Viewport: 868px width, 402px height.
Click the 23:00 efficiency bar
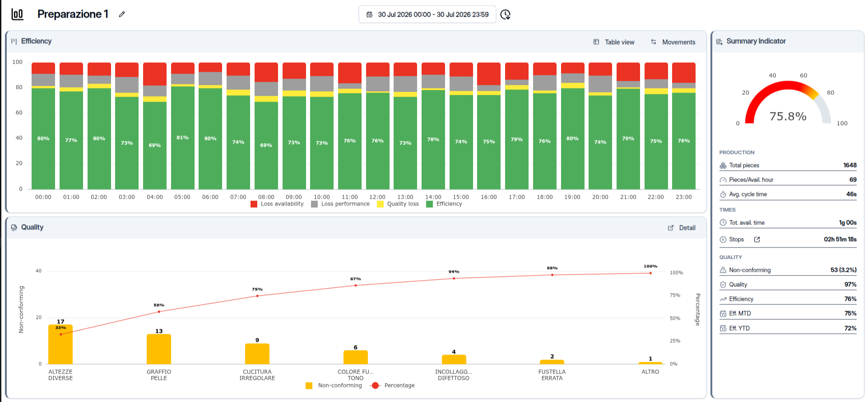(684, 141)
